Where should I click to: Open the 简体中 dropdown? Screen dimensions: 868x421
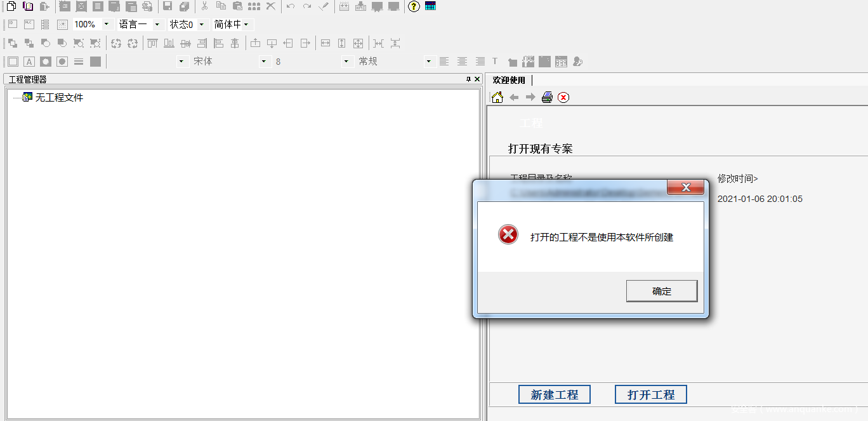point(246,24)
